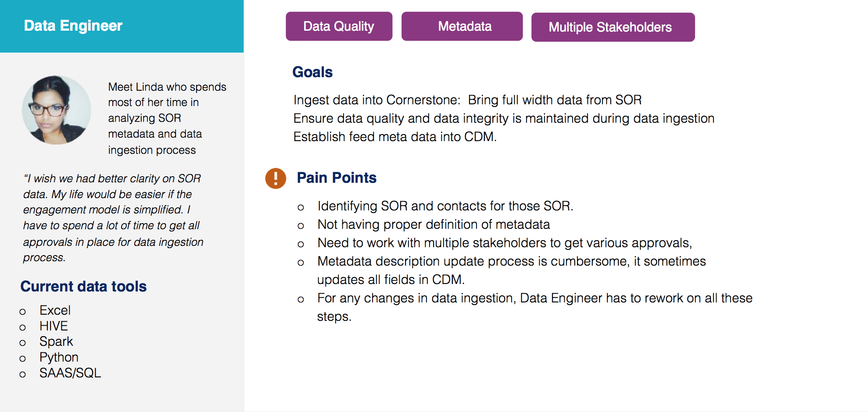Click the orange exclamation Pain Points icon

[276, 178]
